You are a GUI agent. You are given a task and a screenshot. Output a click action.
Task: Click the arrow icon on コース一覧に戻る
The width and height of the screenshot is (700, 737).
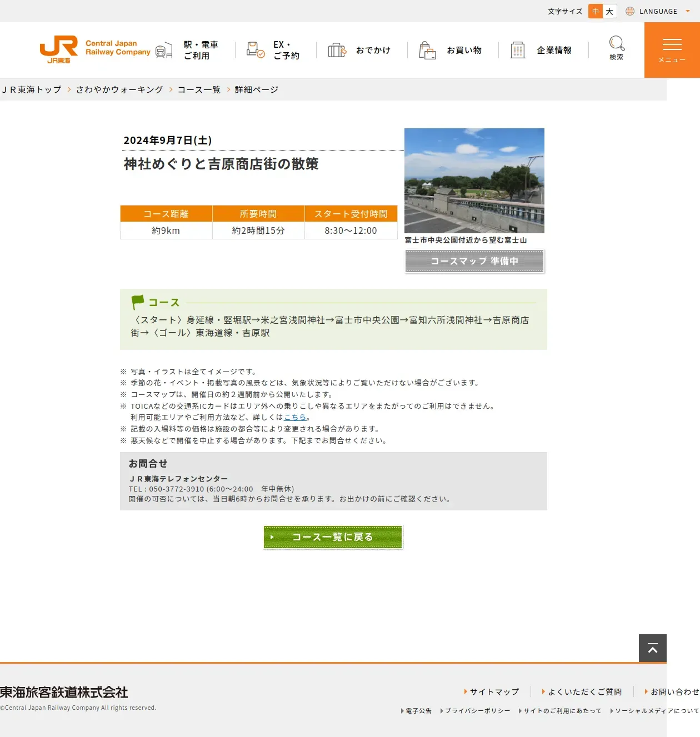(x=272, y=537)
